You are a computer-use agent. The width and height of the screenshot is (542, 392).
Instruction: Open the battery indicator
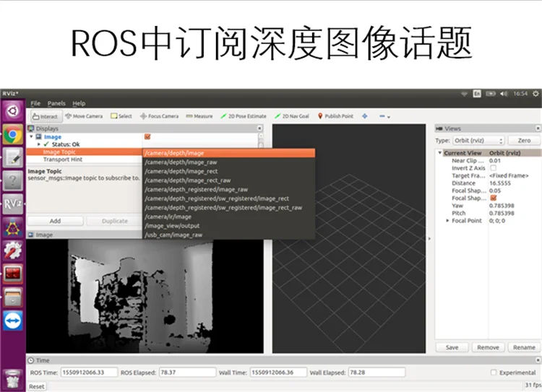tap(491, 94)
